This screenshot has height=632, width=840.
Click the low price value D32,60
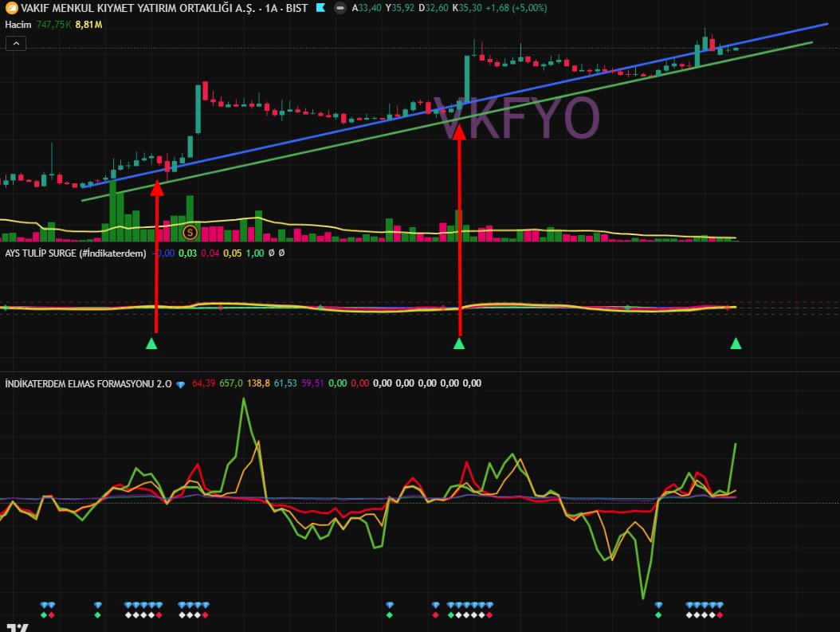pos(434,8)
